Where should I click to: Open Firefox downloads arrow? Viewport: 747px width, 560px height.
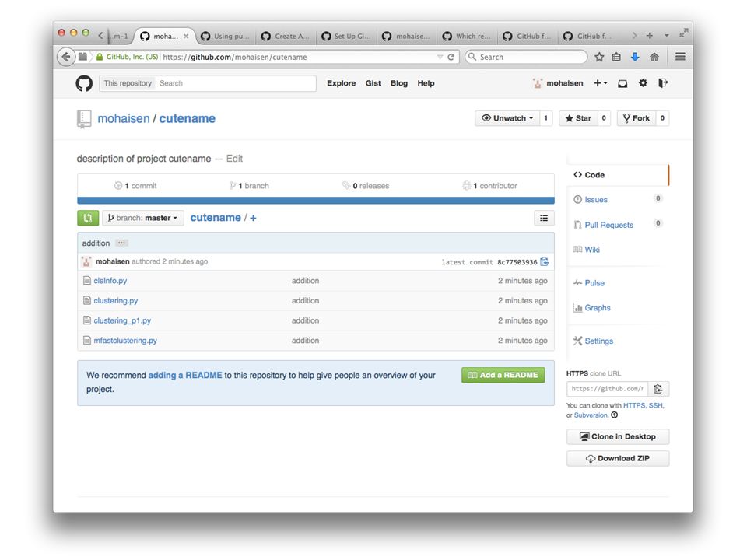coord(635,57)
